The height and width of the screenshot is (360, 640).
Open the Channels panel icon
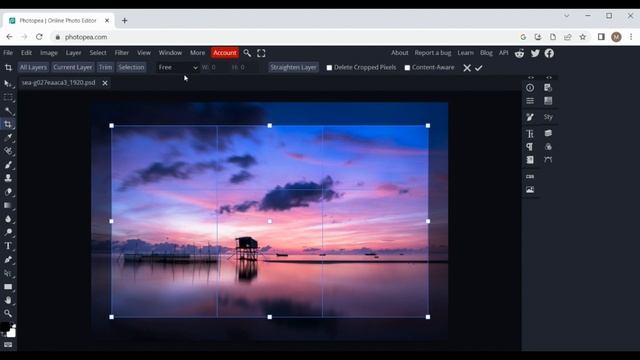[x=548, y=147]
